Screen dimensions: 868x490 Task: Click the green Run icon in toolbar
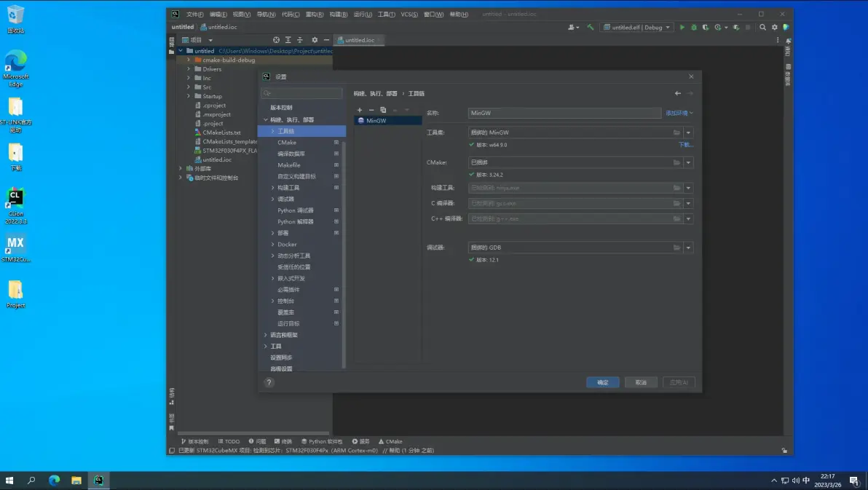682,28
